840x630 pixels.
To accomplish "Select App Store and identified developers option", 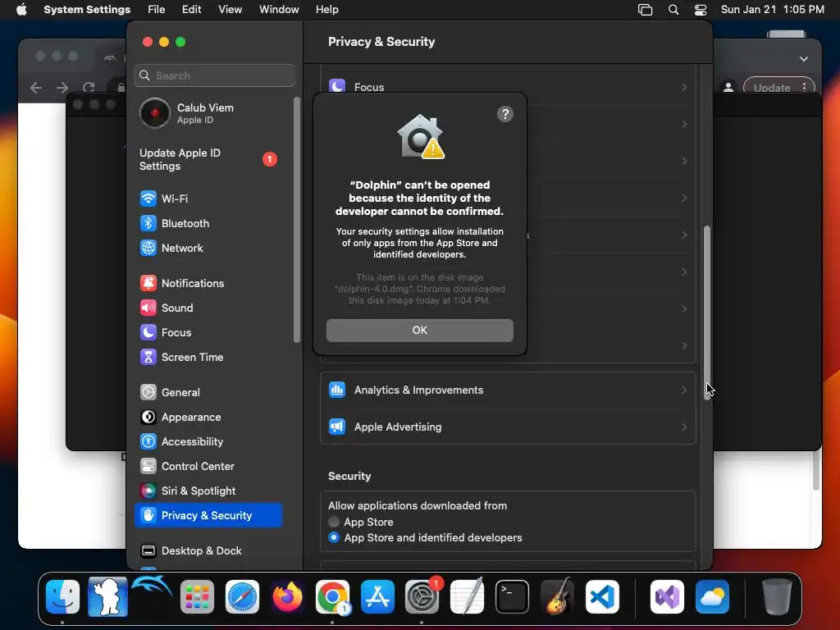I will point(334,537).
